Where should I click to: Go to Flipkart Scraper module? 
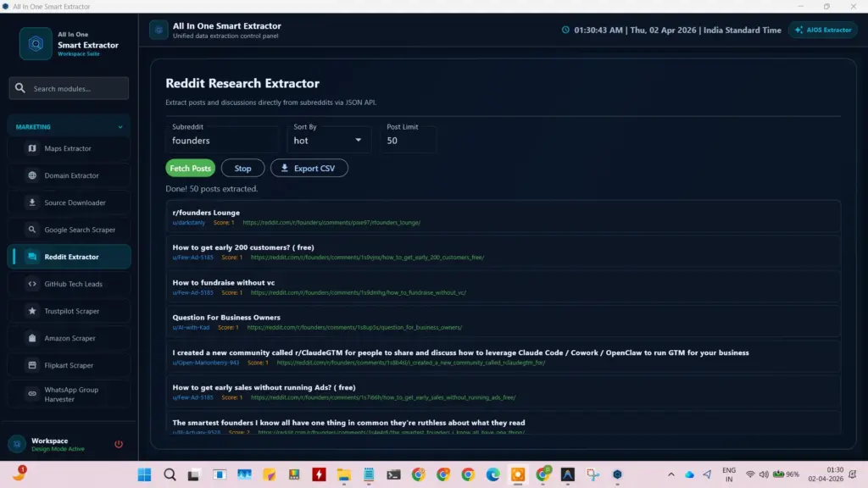click(x=69, y=365)
